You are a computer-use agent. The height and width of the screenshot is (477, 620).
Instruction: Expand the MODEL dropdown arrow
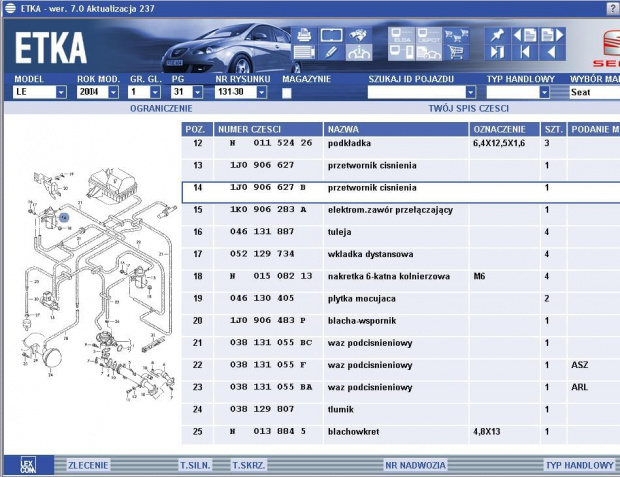coord(61,93)
